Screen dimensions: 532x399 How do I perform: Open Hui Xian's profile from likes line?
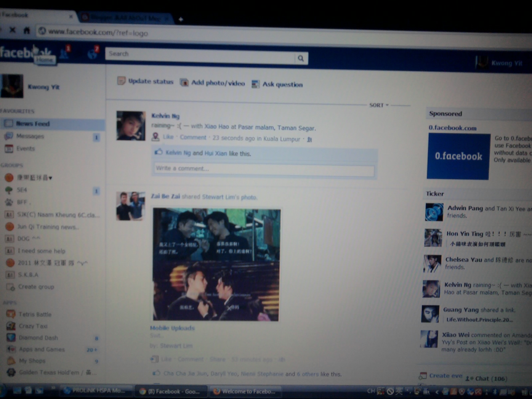tap(215, 153)
